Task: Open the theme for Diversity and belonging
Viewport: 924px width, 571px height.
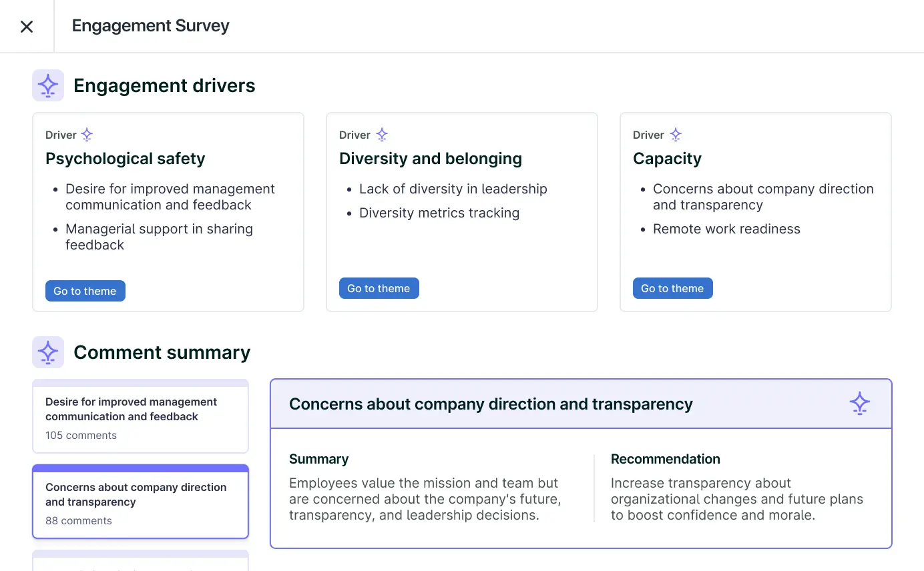Action: click(379, 288)
